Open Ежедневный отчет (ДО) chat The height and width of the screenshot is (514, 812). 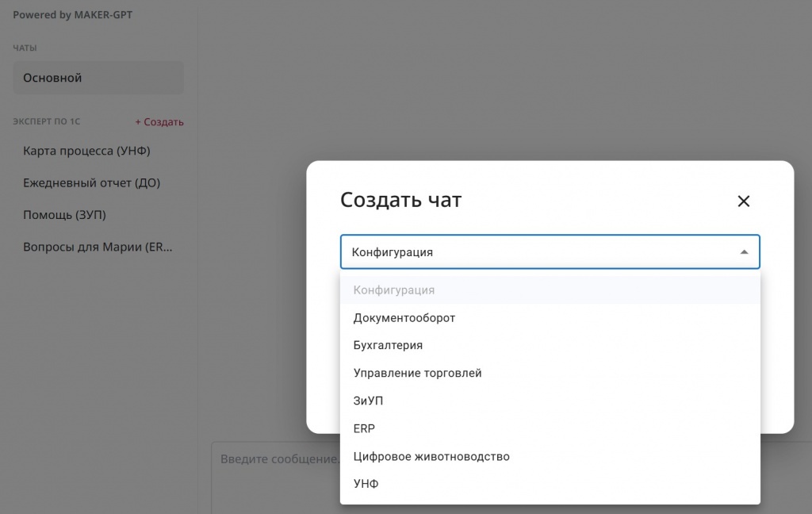(x=92, y=183)
